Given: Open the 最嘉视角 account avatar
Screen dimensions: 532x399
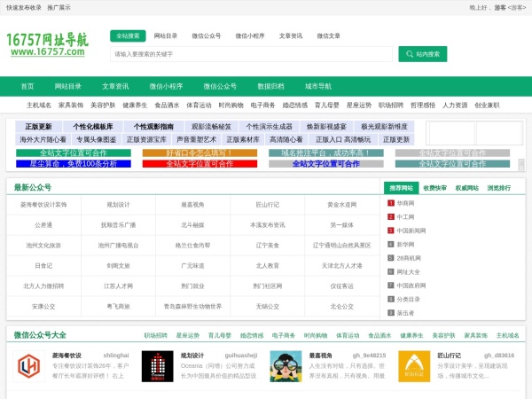Looking at the screenshot, I should tap(285, 365).
